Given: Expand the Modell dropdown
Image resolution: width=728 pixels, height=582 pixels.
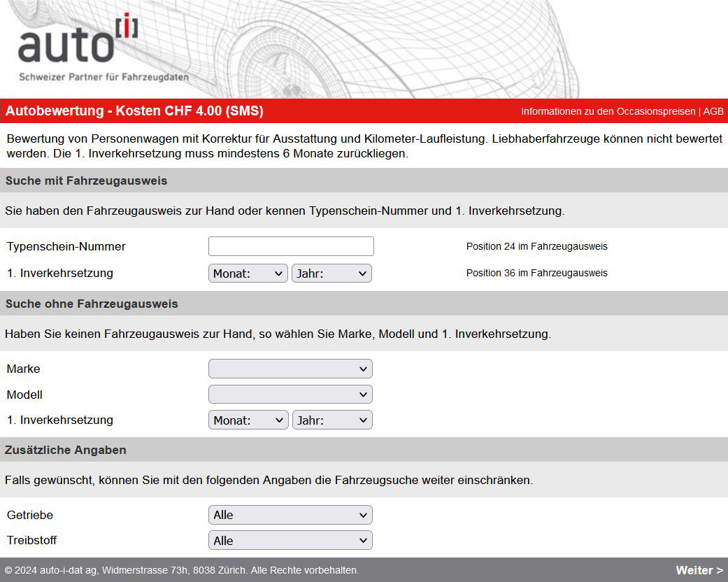Looking at the screenshot, I should (290, 395).
